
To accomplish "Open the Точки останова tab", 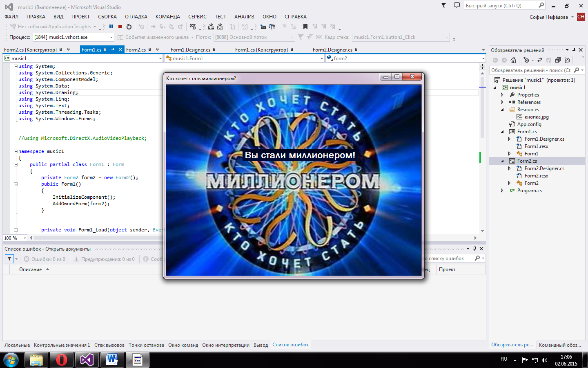I will (x=146, y=345).
